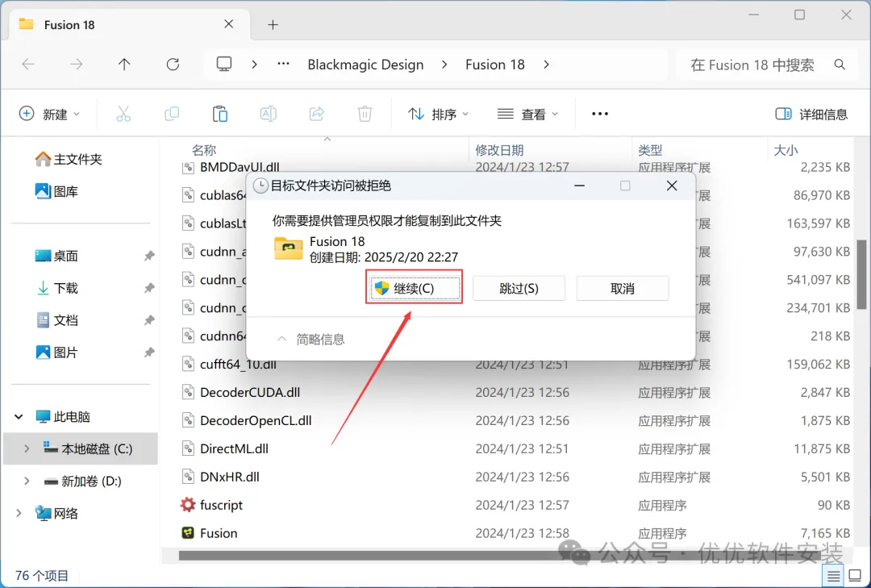The image size is (871, 588).
Task: Click the Share icon in toolbar
Action: click(x=317, y=114)
